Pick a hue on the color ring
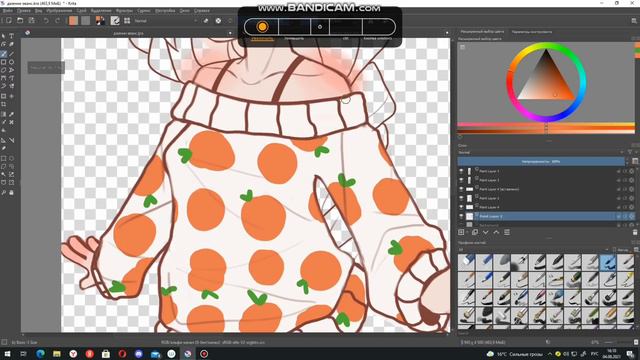This screenshot has width=640, height=360. point(546,82)
